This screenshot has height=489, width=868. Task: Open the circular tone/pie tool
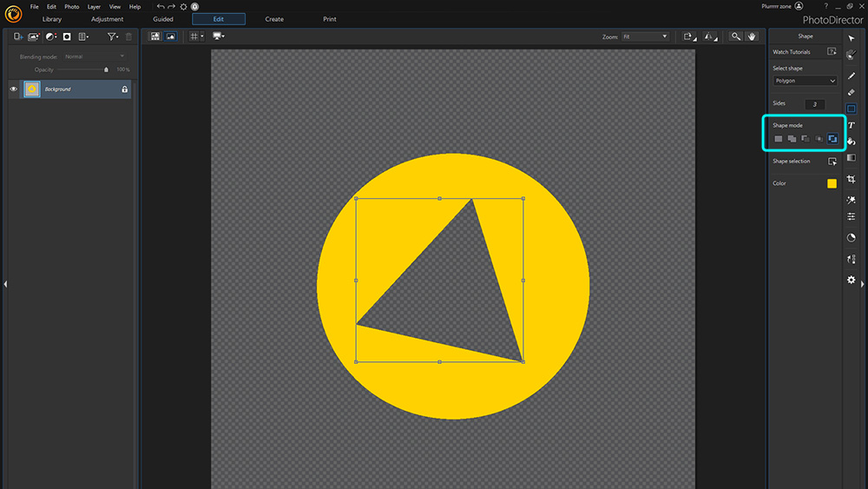tap(852, 238)
